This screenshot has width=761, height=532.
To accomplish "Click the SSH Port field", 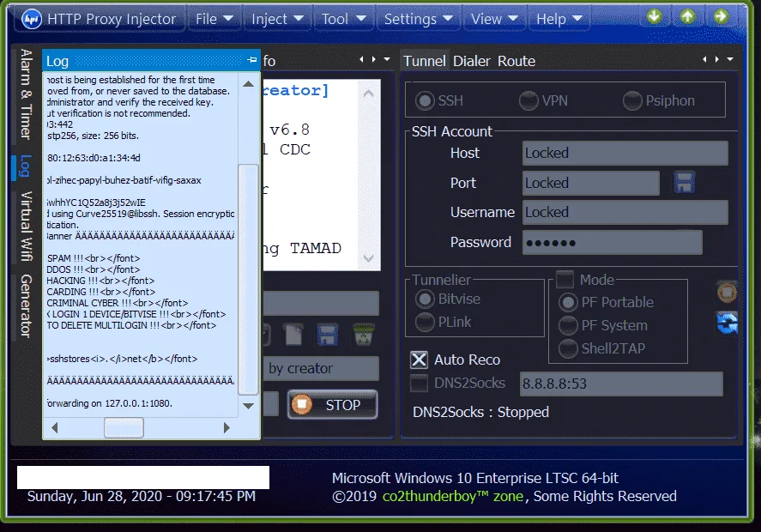I will [590, 183].
